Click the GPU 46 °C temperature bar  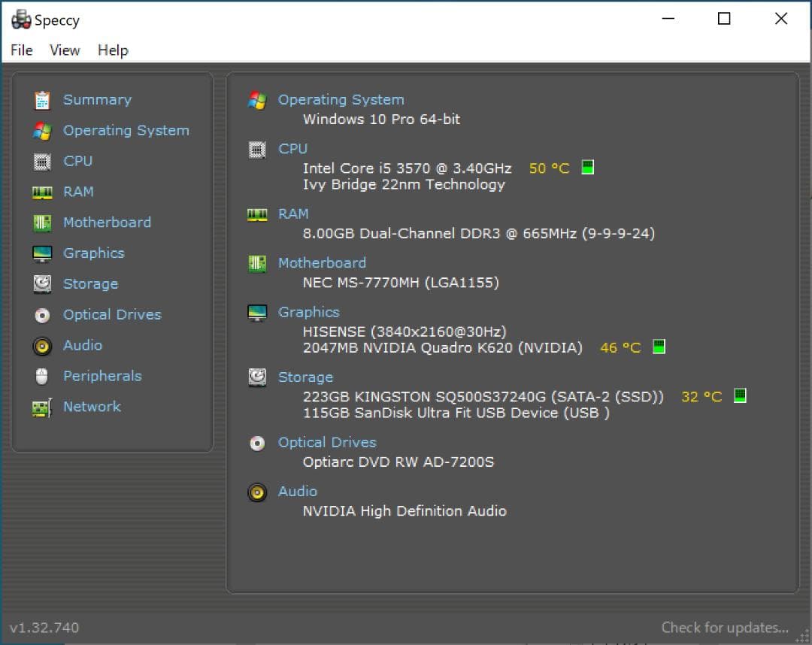tap(659, 347)
